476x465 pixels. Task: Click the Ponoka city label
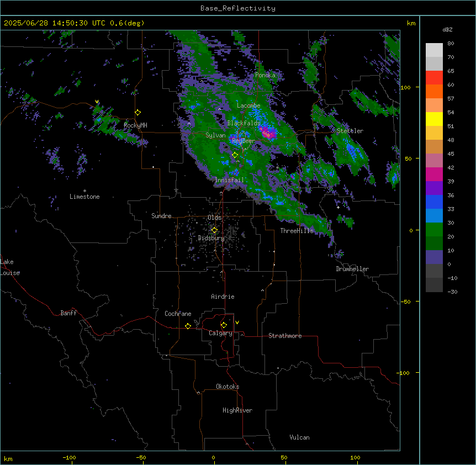point(265,75)
